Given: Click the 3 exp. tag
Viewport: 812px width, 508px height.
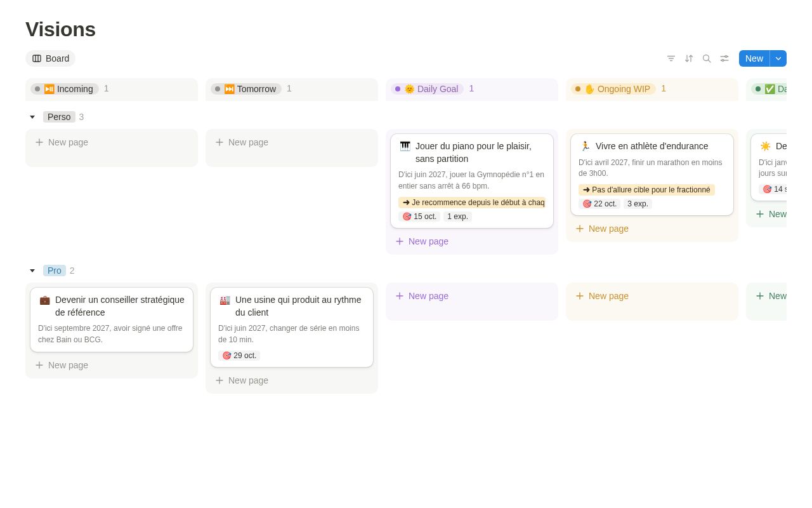Looking at the screenshot, I should click(x=638, y=204).
